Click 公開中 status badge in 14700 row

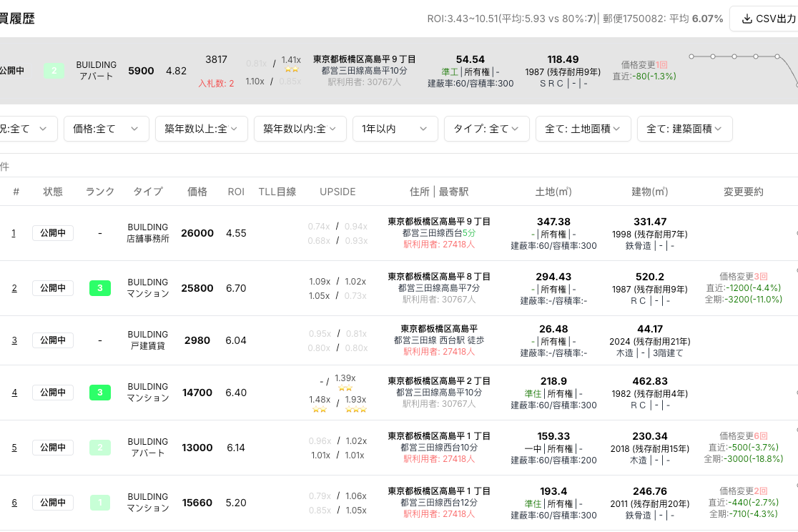(53, 393)
